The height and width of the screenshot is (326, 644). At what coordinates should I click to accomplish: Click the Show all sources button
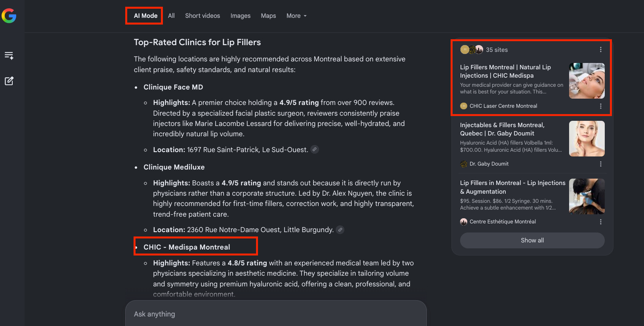(532, 240)
